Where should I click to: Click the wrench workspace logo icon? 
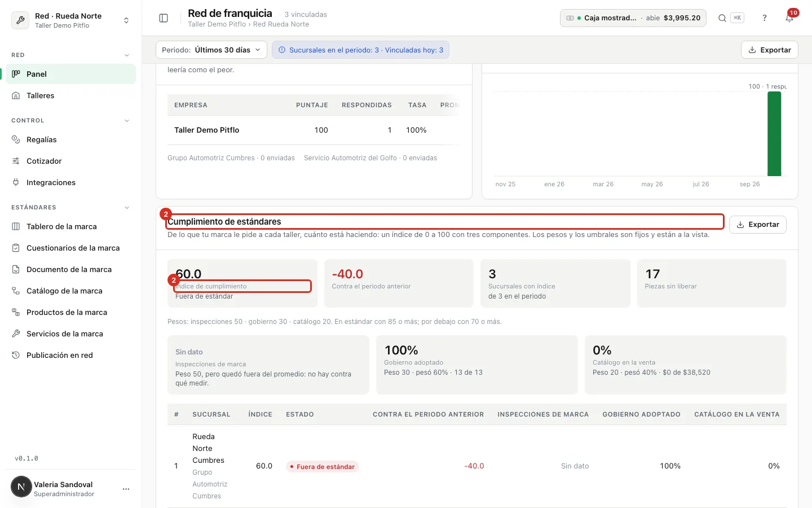pyautogui.click(x=20, y=20)
